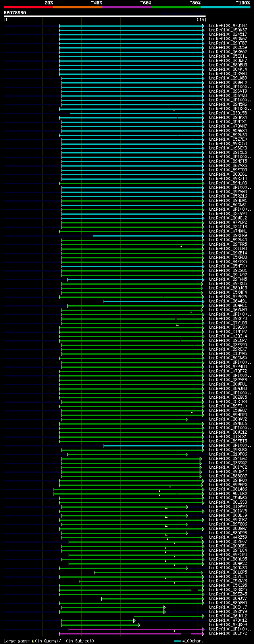Screen dimensions: 254x644
Task: Click label UniRef100_C1DYW5
Action: coord(228,354)
